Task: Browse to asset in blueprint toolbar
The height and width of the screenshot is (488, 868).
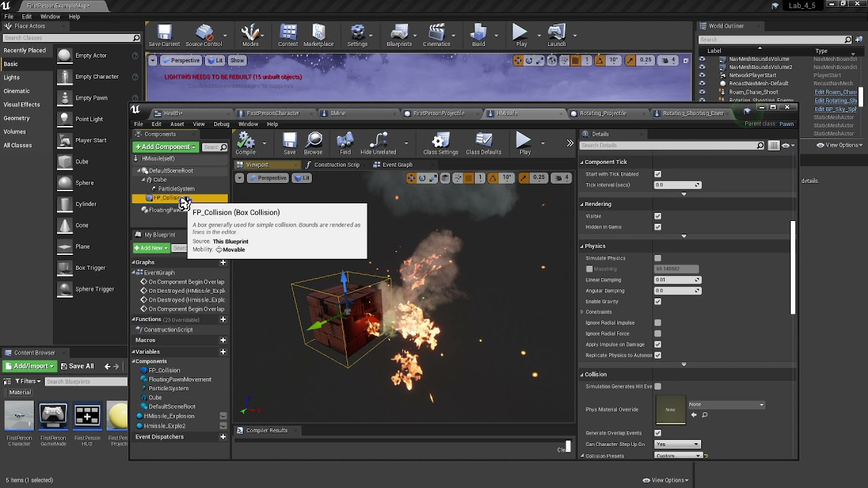Action: (313, 144)
